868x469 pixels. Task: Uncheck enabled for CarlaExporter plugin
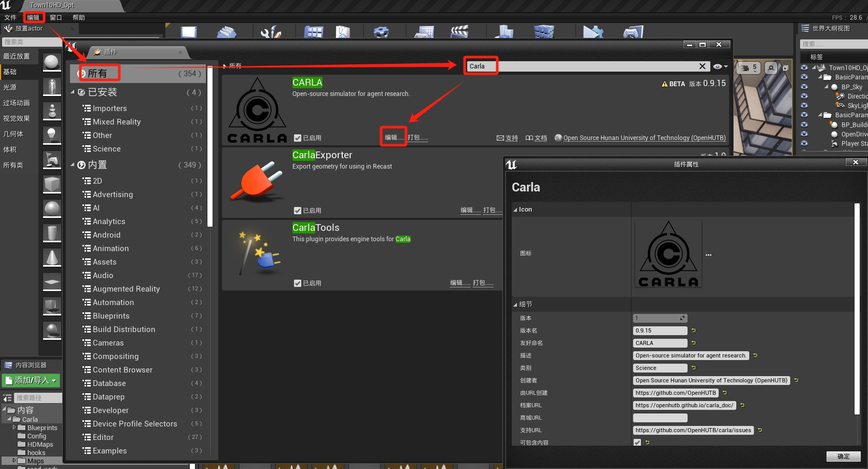(298, 211)
